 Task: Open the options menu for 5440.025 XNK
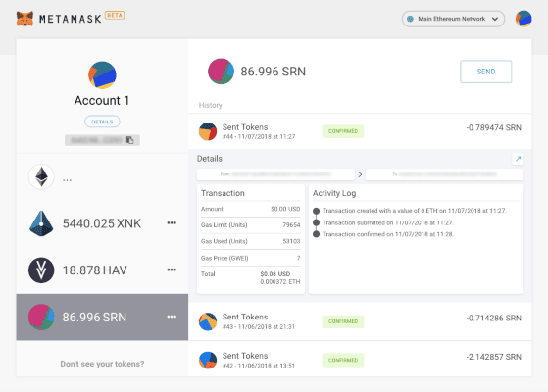click(172, 222)
